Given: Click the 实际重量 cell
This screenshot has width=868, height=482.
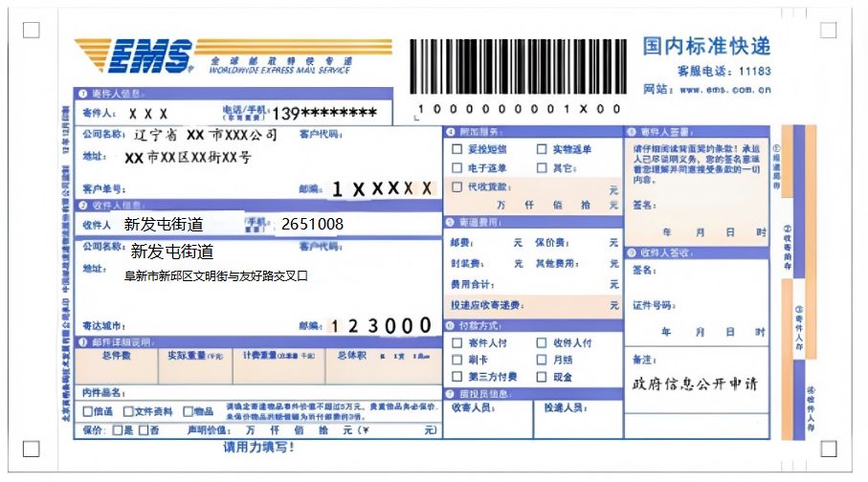Looking at the screenshot, I should point(195,365).
